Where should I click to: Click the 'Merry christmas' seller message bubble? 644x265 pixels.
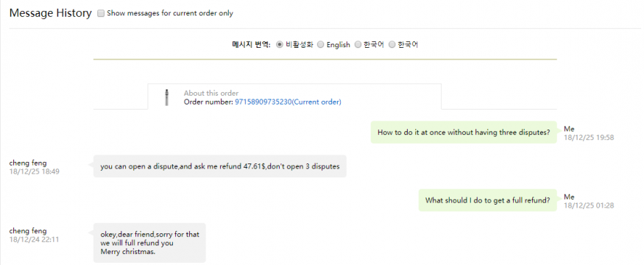coord(149,243)
